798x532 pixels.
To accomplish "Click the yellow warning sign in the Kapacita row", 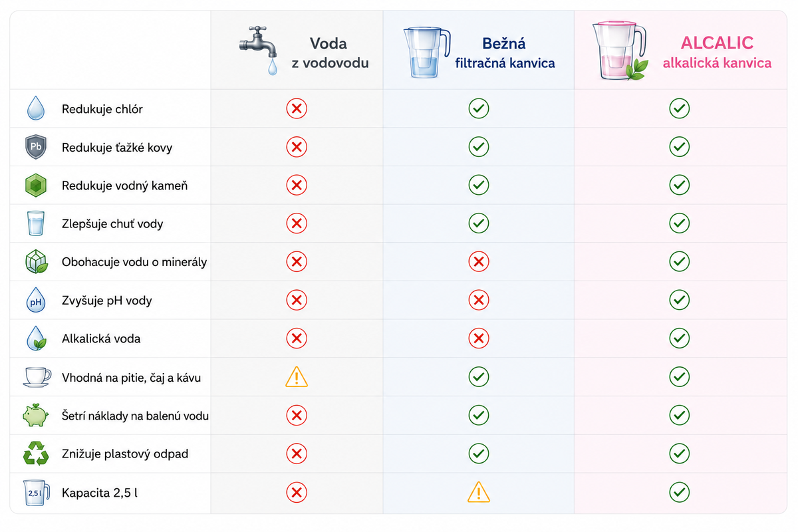I will point(479,492).
